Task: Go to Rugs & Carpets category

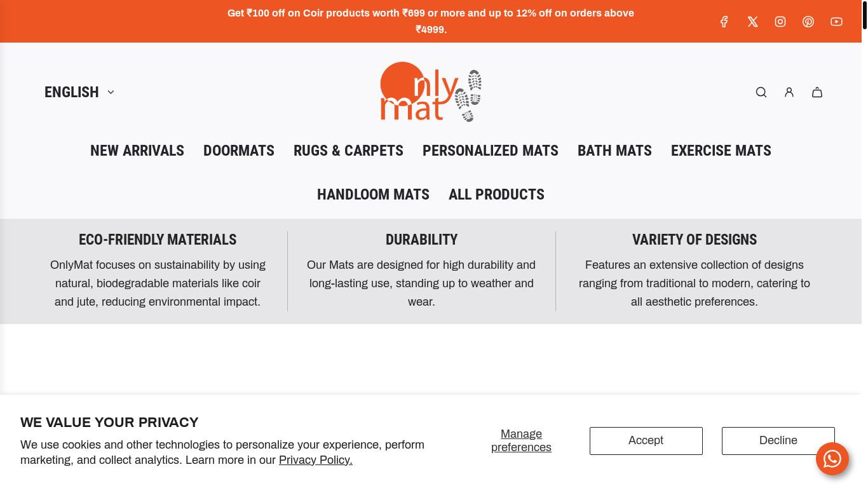Action: click(348, 151)
